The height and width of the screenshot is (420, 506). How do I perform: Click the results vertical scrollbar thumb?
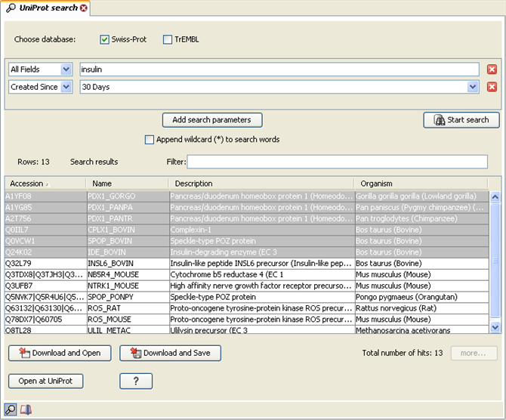pos(495,260)
